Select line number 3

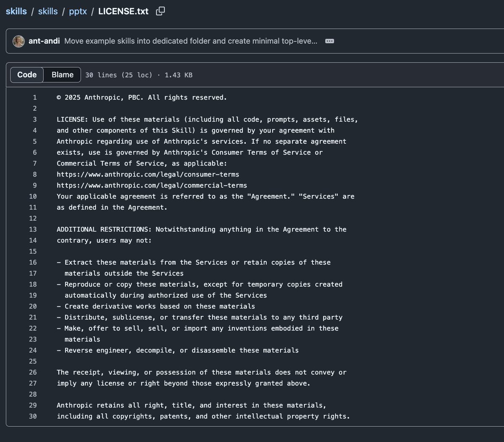coord(35,119)
